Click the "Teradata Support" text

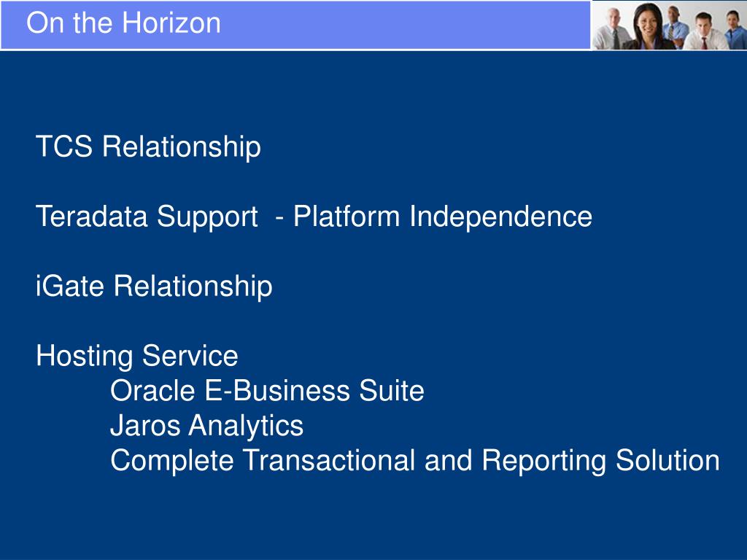point(147,217)
